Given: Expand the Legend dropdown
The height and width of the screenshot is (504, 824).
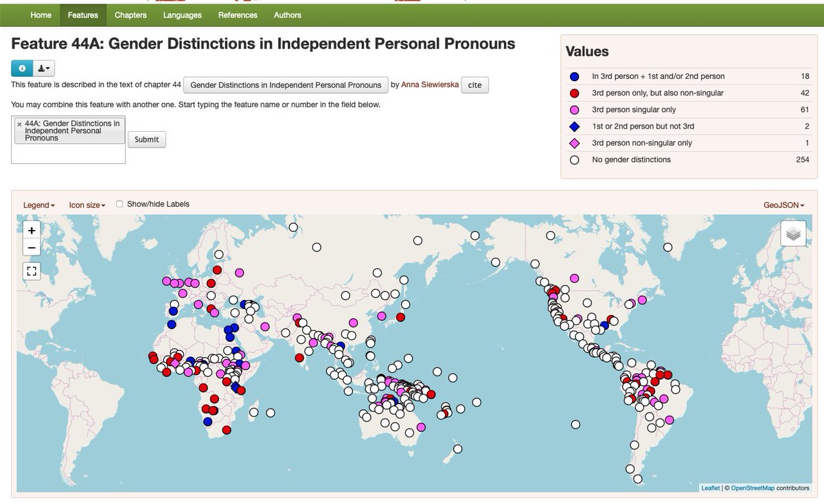Looking at the screenshot, I should [x=39, y=205].
